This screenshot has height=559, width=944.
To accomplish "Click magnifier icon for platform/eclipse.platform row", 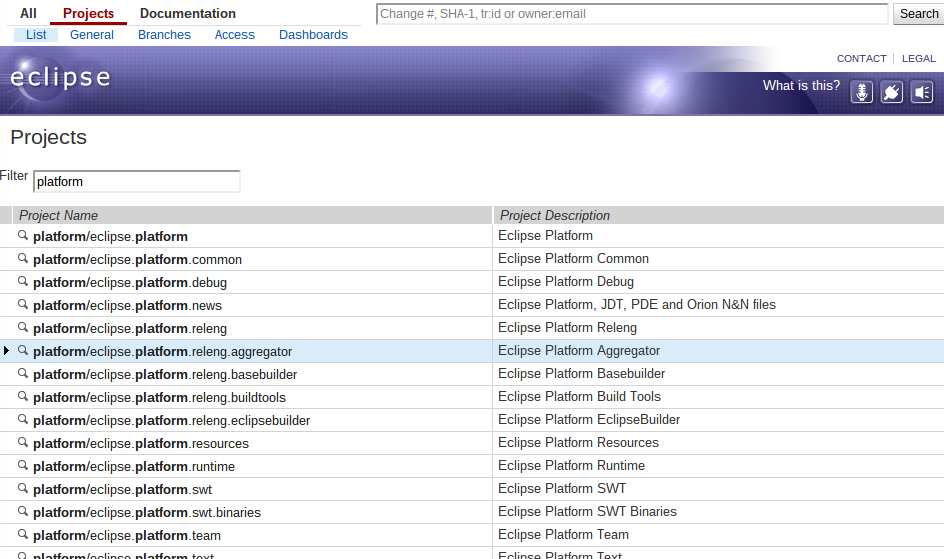I will [23, 235].
